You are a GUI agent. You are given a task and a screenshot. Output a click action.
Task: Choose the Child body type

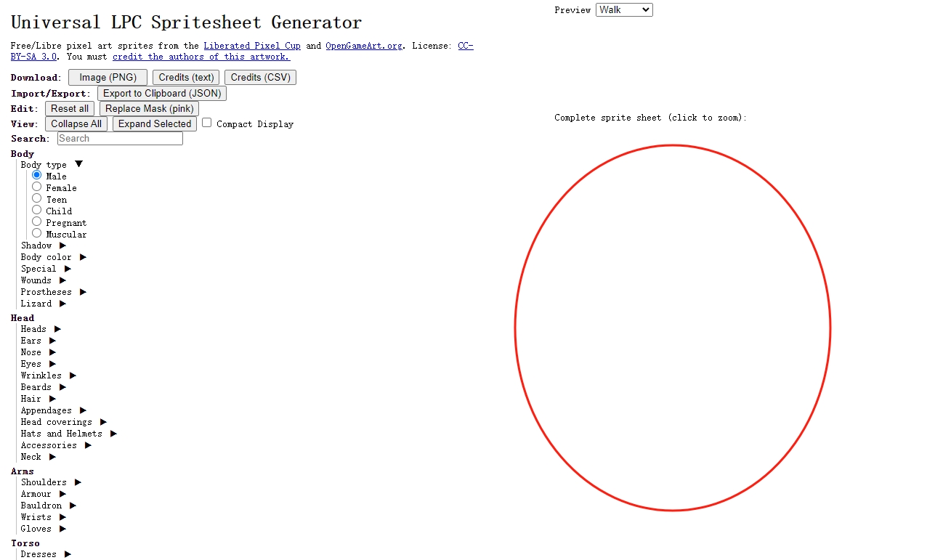tap(36, 210)
